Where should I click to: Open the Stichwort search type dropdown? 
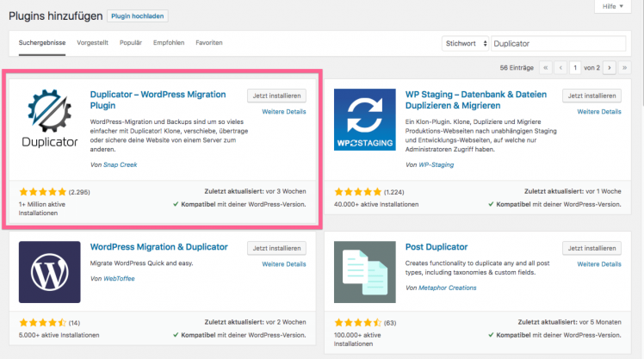[x=465, y=44]
